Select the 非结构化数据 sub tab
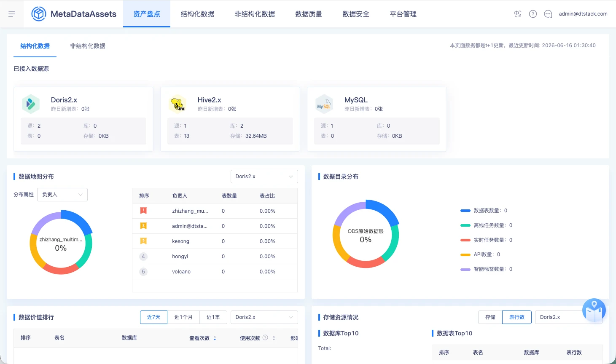 (x=88, y=46)
